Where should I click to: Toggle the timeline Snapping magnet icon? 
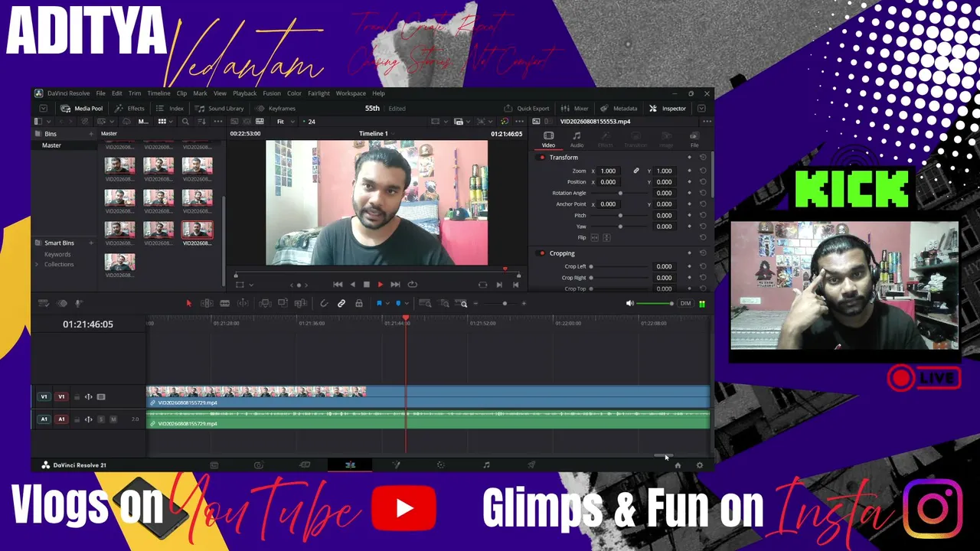tap(324, 304)
